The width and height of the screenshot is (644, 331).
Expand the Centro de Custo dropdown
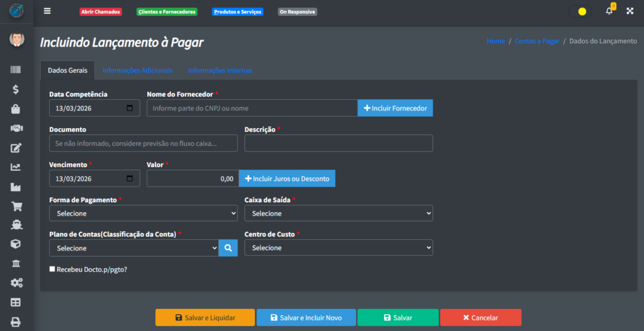(338, 248)
